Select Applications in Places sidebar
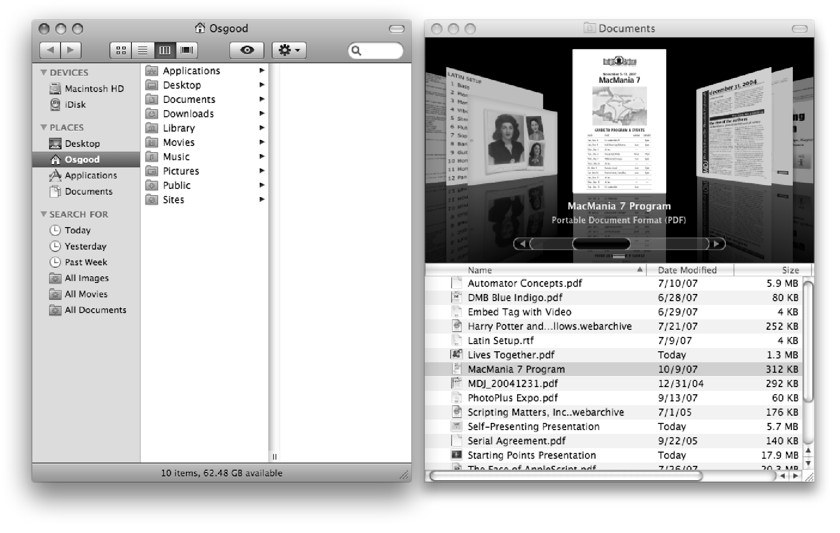This screenshot has height=533, width=840. 90,175
